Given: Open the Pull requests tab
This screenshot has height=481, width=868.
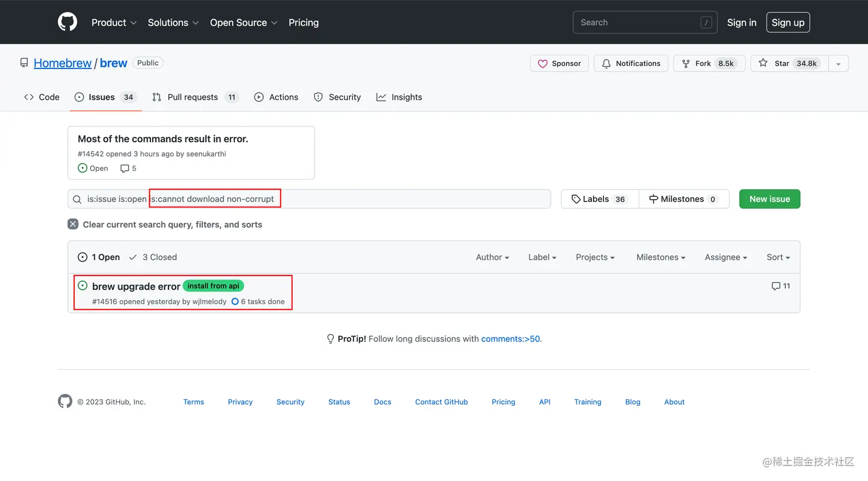Looking at the screenshot, I should pyautogui.click(x=195, y=97).
